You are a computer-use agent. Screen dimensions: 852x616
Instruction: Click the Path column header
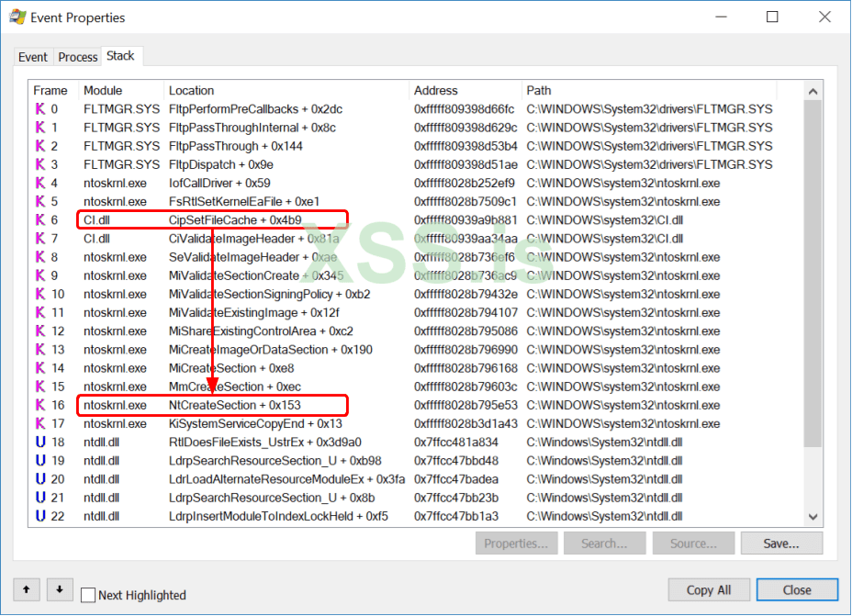coord(538,90)
